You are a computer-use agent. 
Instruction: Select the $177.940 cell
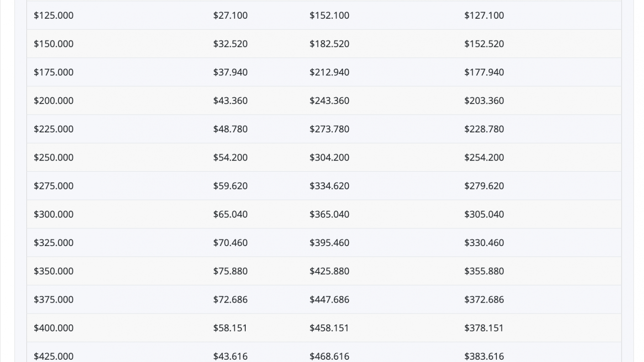[484, 72]
